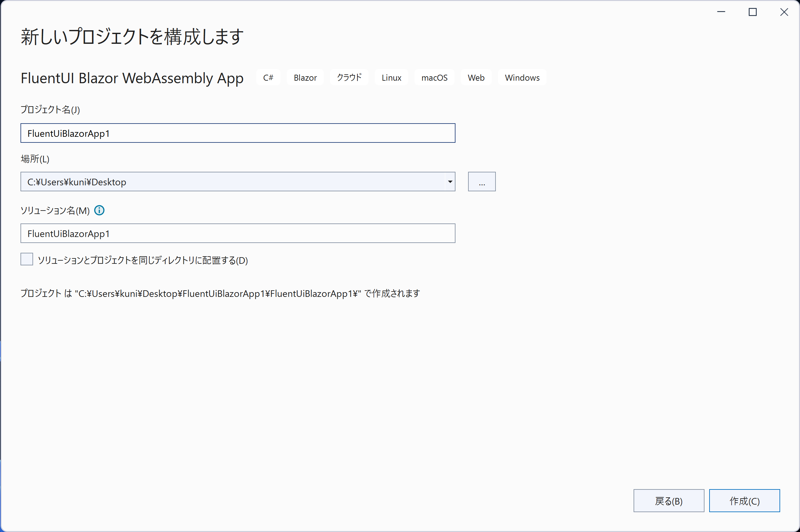Click the 戻る(B) back button
This screenshot has width=800, height=532.
click(x=669, y=501)
